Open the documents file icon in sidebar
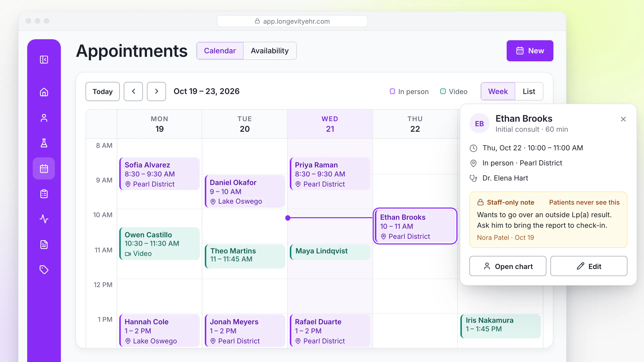Viewport: 644px width, 362px height. pos(44,244)
